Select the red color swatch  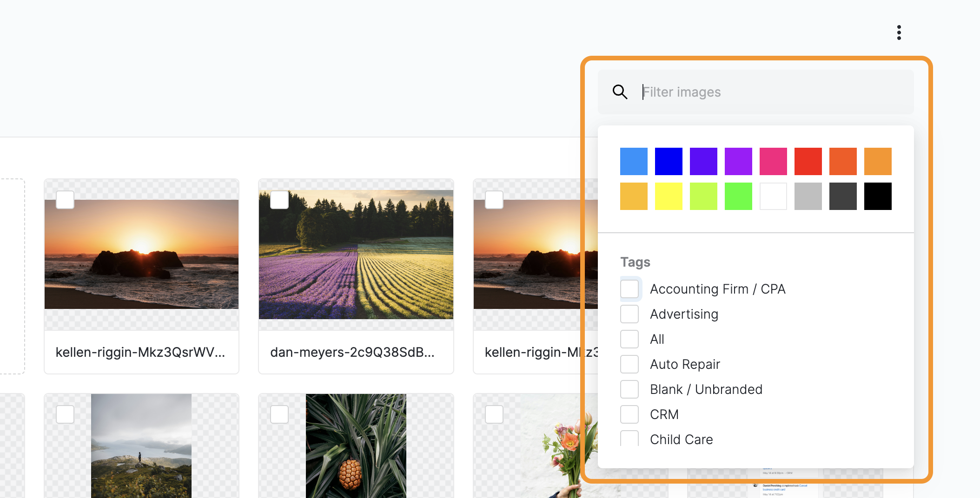click(x=808, y=161)
